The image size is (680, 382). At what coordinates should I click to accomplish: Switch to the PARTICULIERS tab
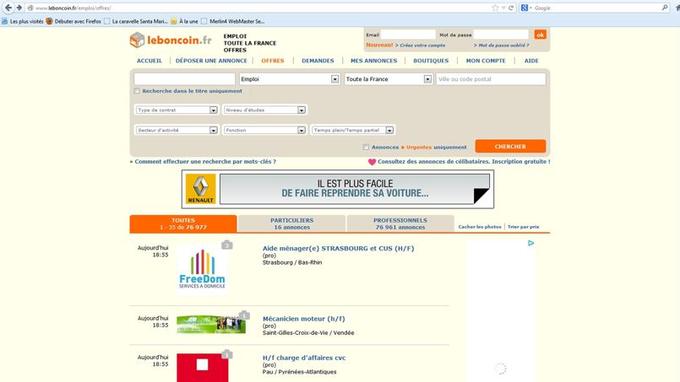pyautogui.click(x=291, y=224)
